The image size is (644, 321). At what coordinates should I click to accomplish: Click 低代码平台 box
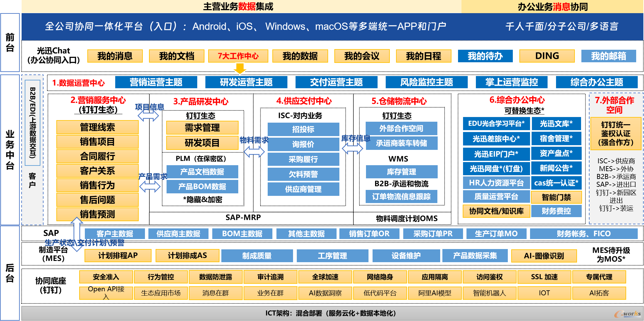380,293
